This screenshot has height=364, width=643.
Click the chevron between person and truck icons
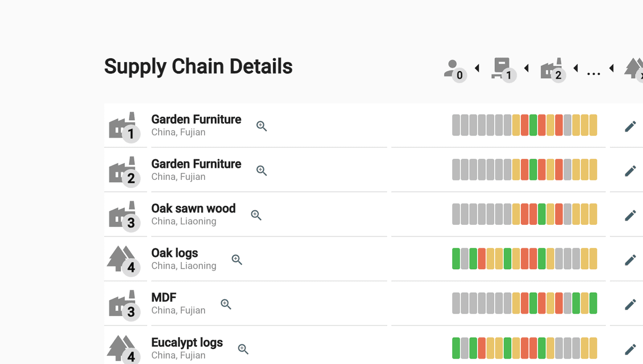pyautogui.click(x=477, y=68)
